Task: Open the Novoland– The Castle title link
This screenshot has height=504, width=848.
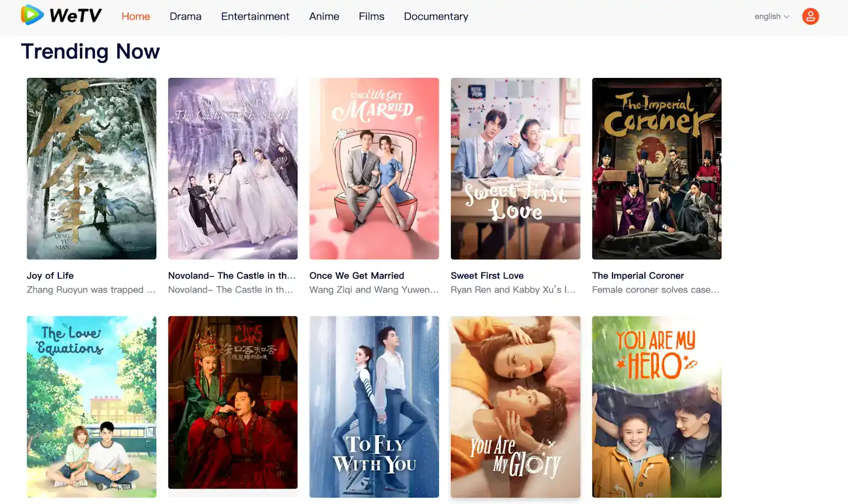Action: coord(232,276)
